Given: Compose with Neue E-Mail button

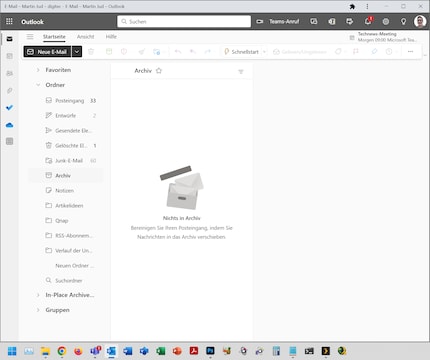Looking at the screenshot, I should click(47, 52).
